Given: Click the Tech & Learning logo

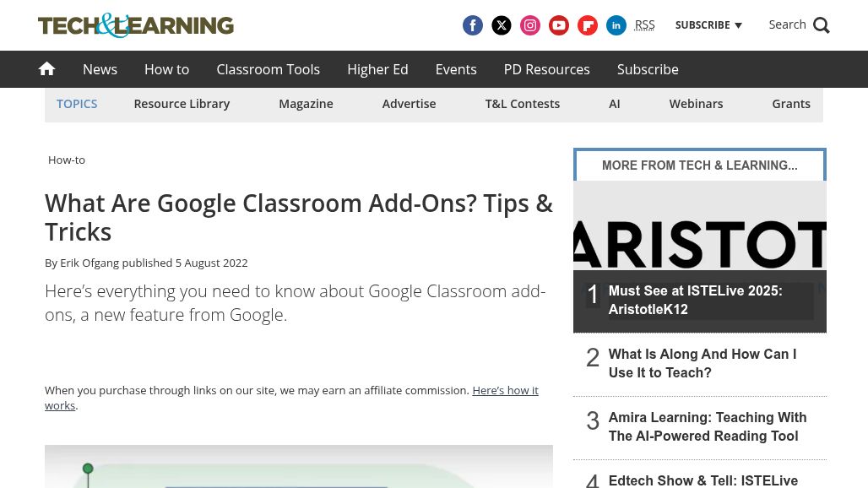Looking at the screenshot, I should coord(136,24).
